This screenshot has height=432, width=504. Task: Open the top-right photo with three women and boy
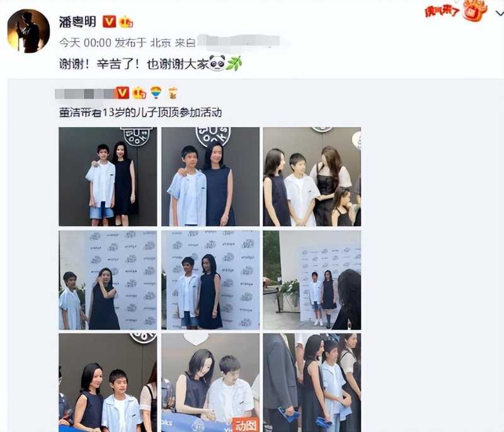312,177
